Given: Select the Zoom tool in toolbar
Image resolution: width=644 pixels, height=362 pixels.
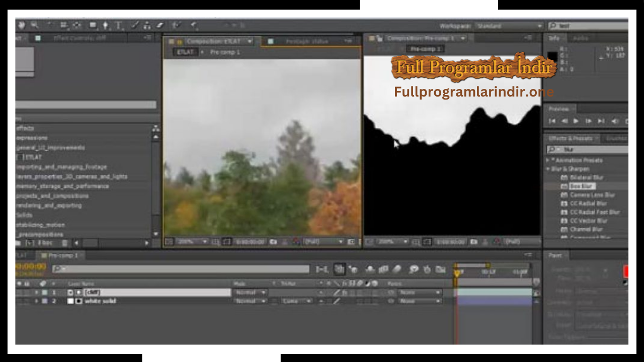Looking at the screenshot, I should point(35,25).
